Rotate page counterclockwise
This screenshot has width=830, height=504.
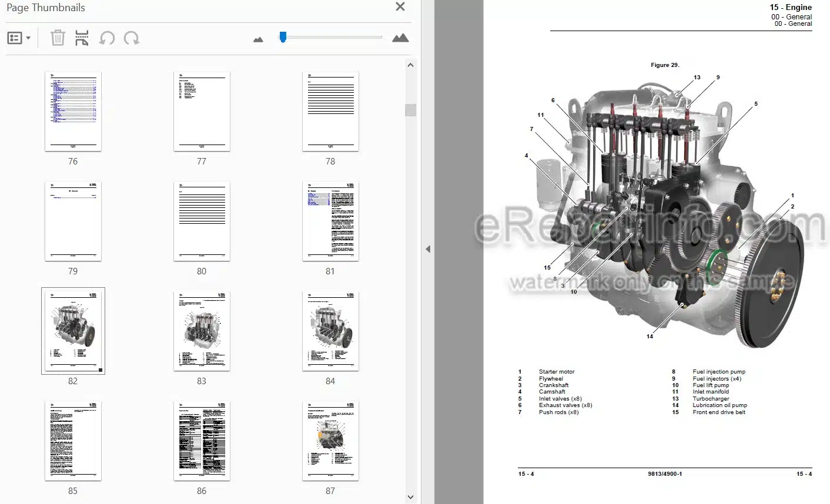(x=107, y=38)
